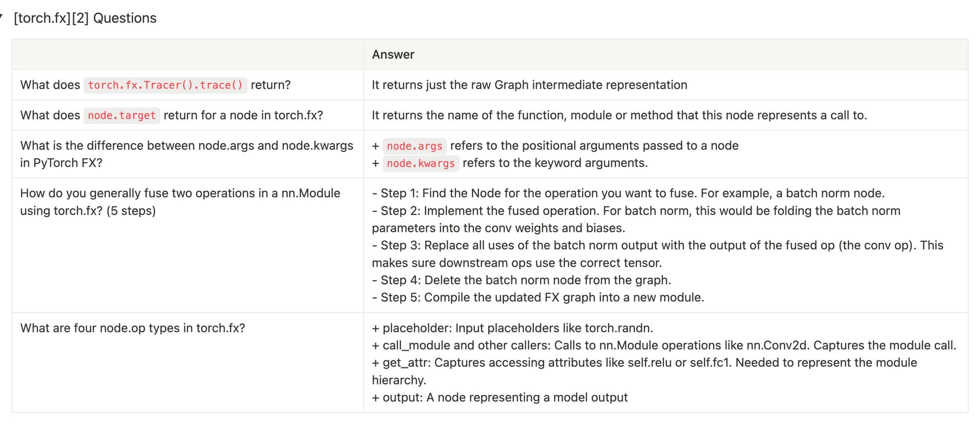Click the placeholder input placeholders line
This screenshot has height=425, width=980.
[512, 328]
